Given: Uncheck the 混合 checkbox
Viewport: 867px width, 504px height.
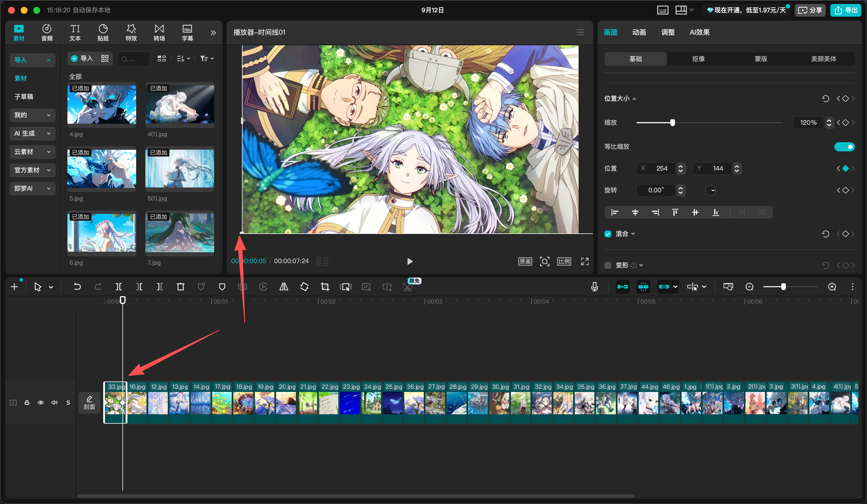Looking at the screenshot, I should (608, 234).
